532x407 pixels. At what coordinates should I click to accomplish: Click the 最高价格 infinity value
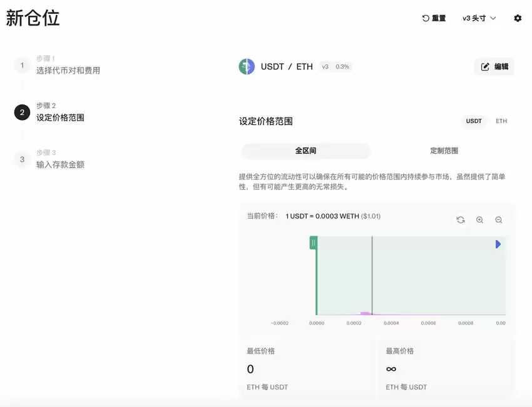391,369
